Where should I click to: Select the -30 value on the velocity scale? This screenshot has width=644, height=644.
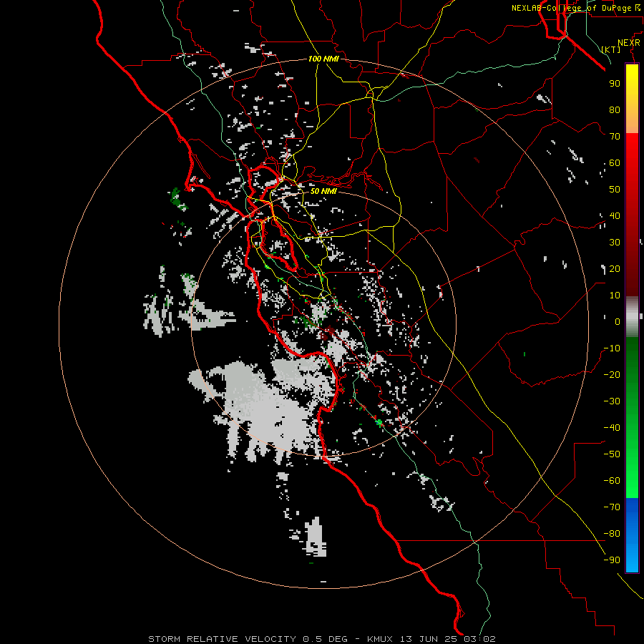coord(612,401)
